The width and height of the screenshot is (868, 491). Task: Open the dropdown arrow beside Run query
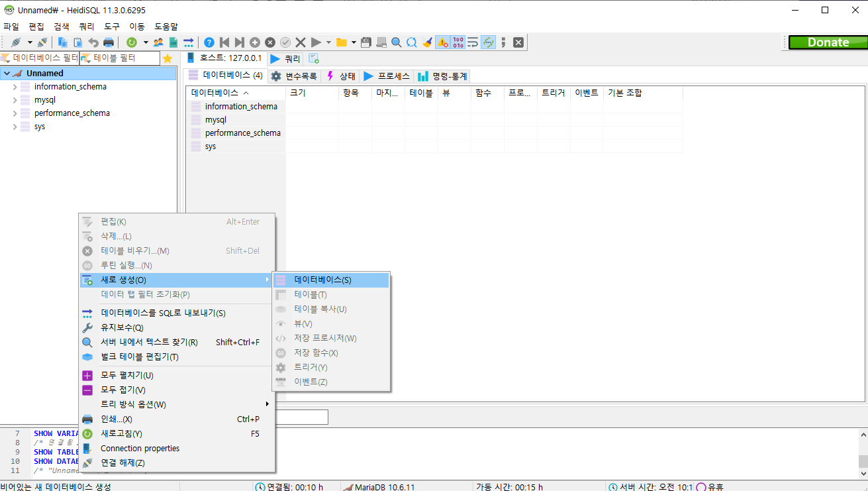coord(328,42)
